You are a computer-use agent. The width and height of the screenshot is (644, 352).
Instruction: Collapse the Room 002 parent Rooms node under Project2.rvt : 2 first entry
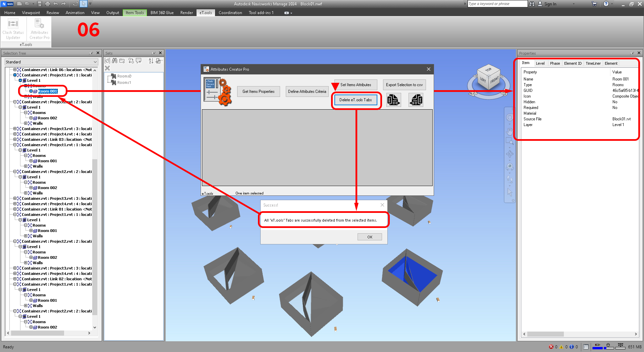[25, 113]
